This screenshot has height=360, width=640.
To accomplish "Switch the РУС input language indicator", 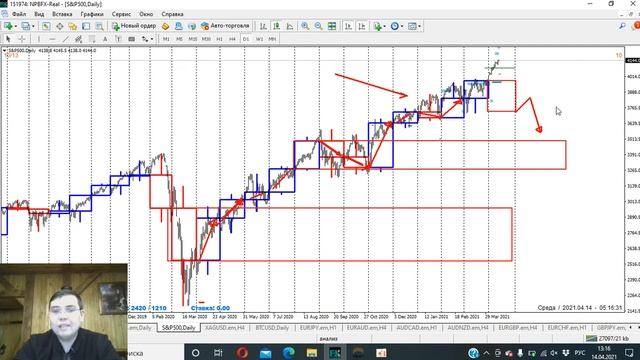I will tap(580, 353).
